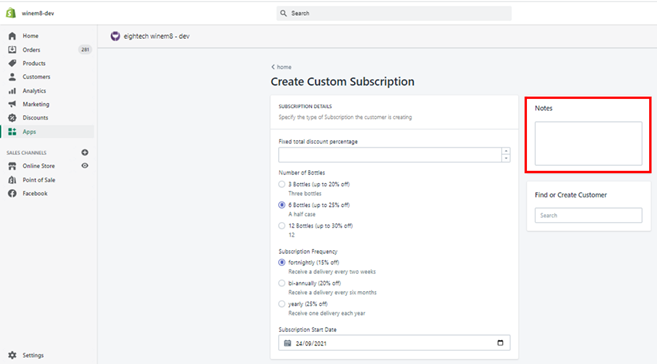Click the 'Create Custom Subscription' heading
The image size is (657, 364).
(x=342, y=82)
